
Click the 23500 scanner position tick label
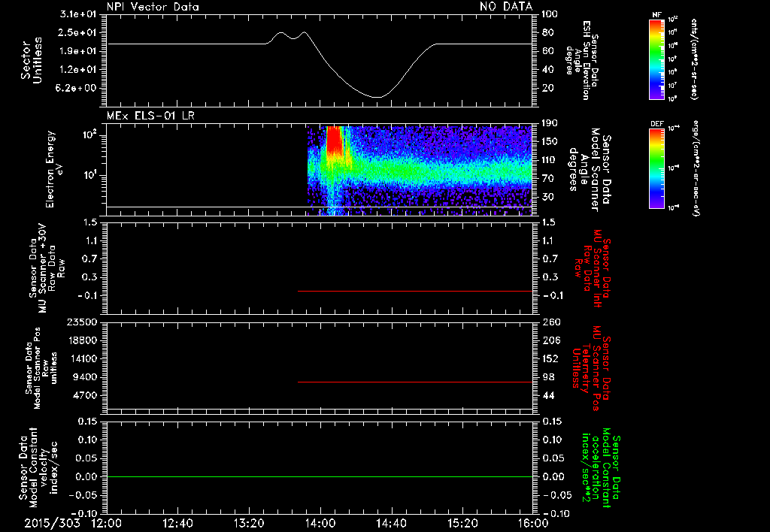[x=81, y=322]
